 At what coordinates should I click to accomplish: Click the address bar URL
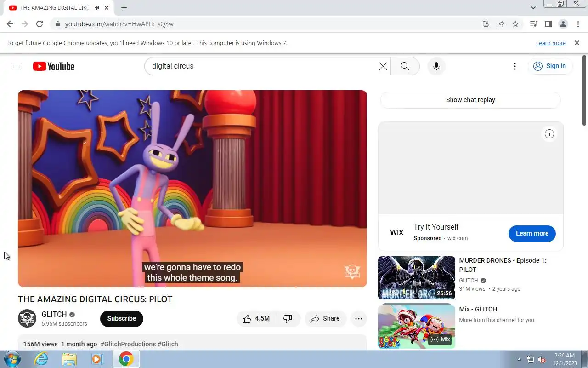click(119, 24)
